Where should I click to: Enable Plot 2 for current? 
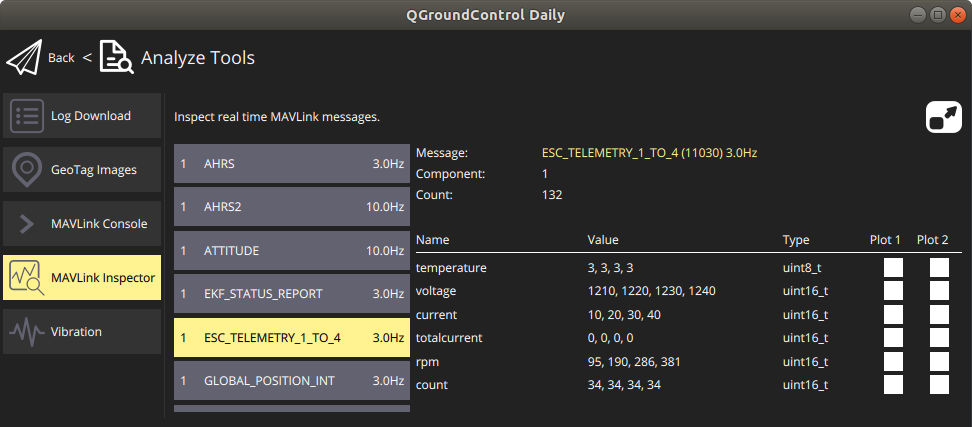pyautogui.click(x=939, y=314)
